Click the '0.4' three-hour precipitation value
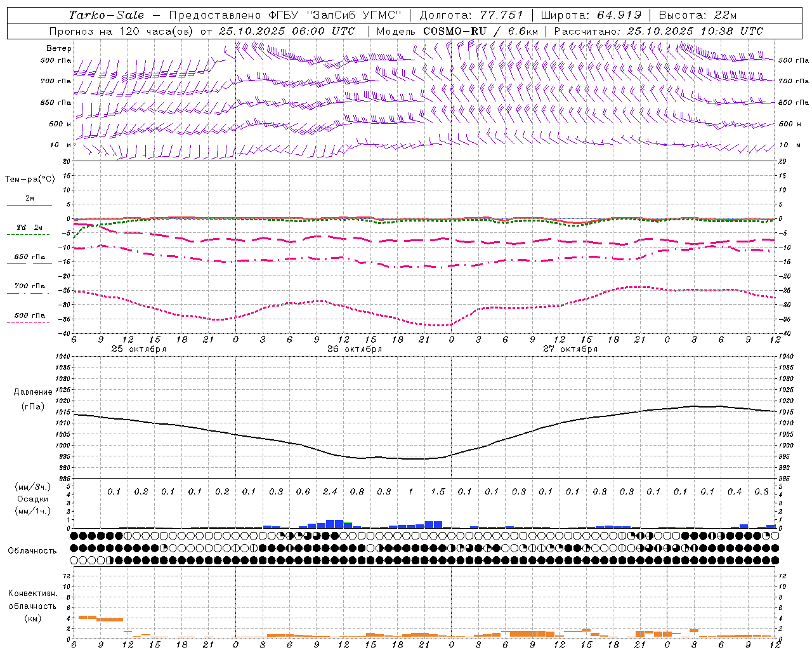 [735, 491]
